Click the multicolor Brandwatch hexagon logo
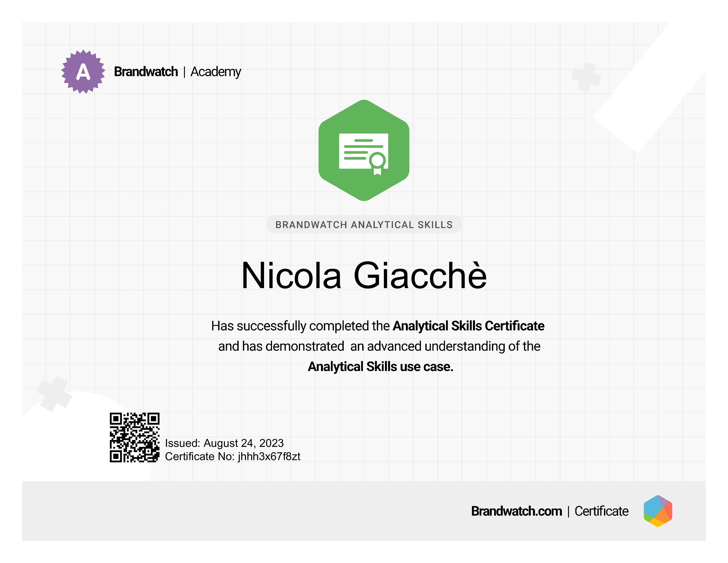Viewport: 728px width, 563px height. click(658, 511)
